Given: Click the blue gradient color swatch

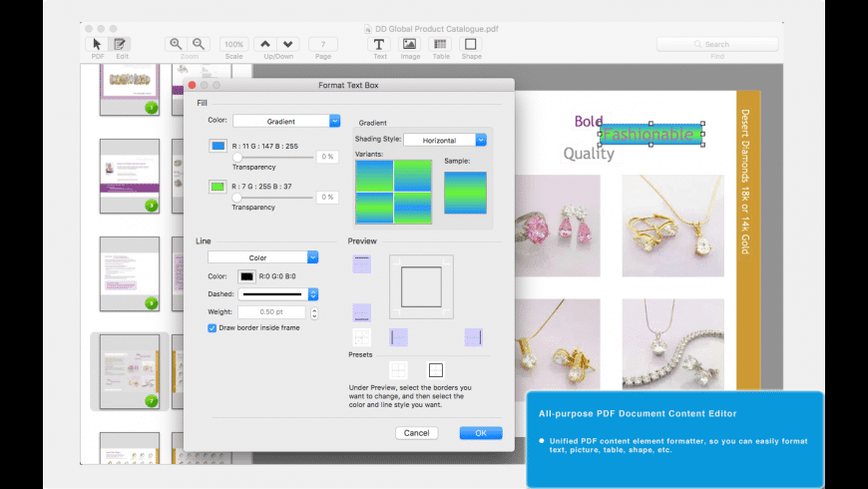Looking at the screenshot, I should (217, 146).
